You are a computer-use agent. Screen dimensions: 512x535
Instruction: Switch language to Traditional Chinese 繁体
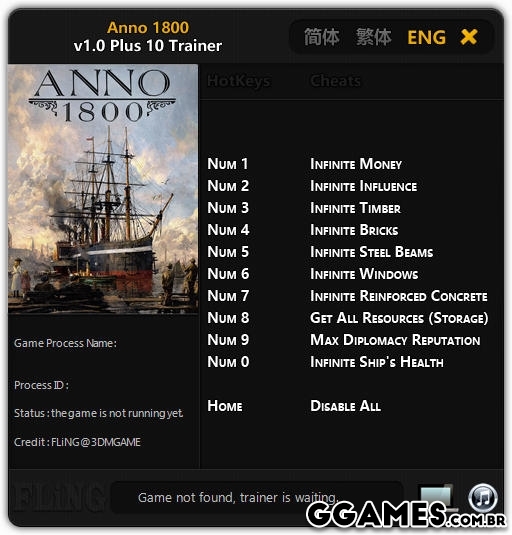click(374, 37)
